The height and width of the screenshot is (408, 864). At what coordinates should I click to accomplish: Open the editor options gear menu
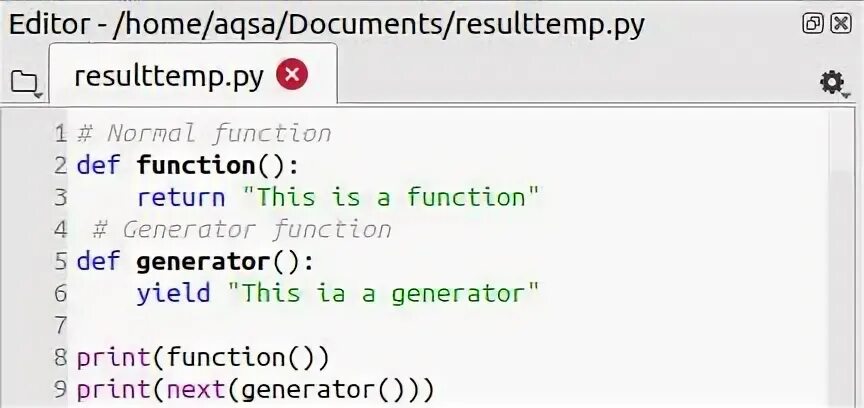[x=832, y=83]
